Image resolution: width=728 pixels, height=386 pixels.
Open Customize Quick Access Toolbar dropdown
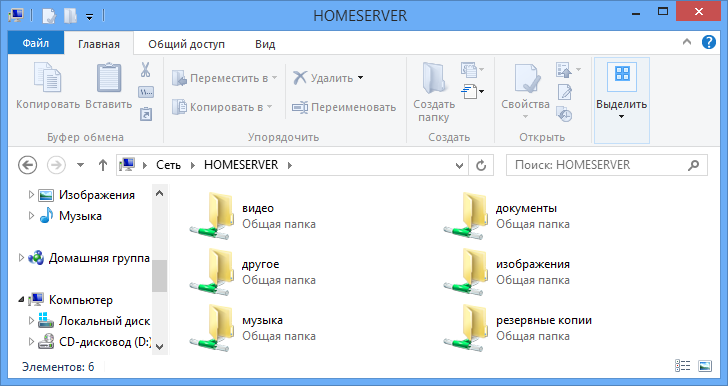(90, 17)
